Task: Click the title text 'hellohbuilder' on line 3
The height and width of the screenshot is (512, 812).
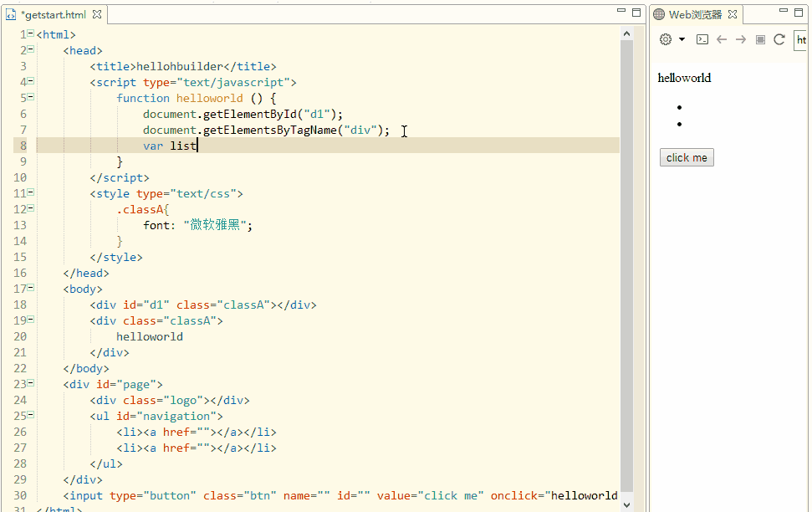Action: [180, 66]
